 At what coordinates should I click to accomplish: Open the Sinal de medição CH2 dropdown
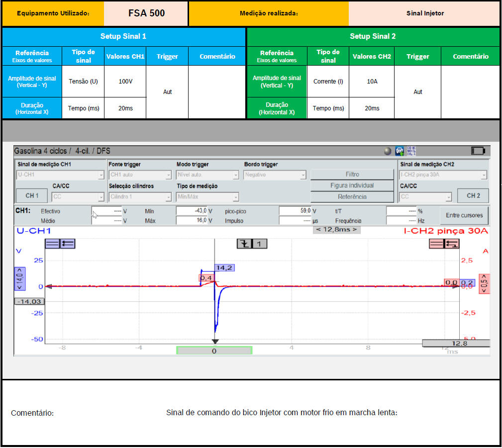tap(443, 175)
